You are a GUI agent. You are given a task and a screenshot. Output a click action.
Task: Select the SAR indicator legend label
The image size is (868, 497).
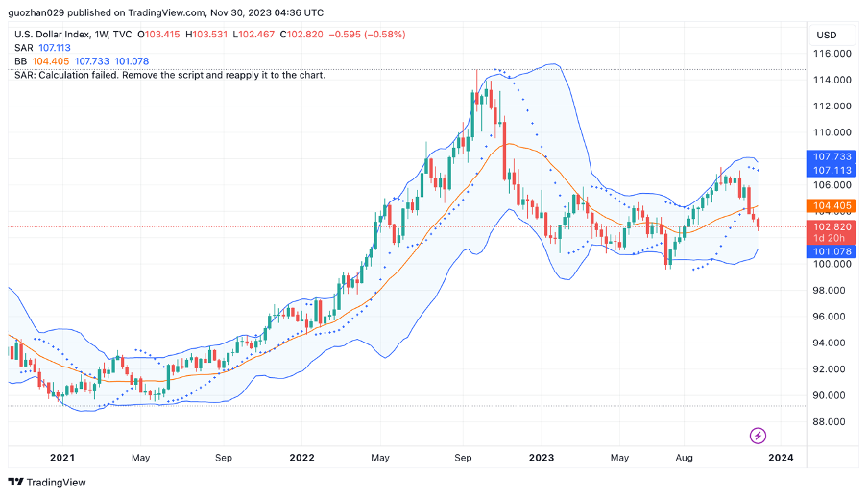24,48
